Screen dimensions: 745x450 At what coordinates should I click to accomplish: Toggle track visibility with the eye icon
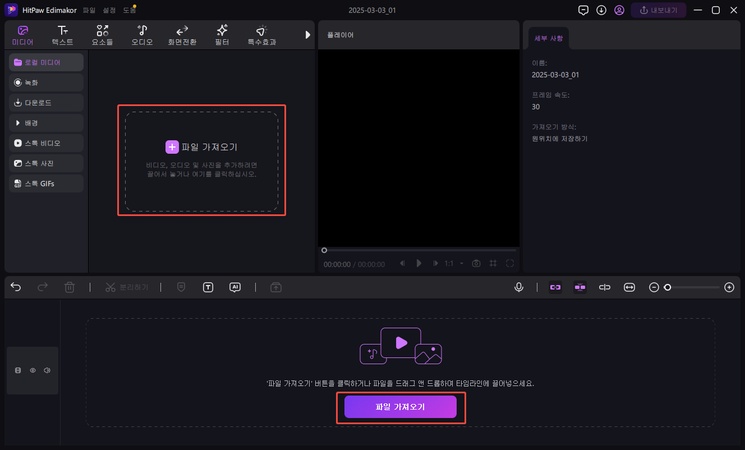pos(33,370)
